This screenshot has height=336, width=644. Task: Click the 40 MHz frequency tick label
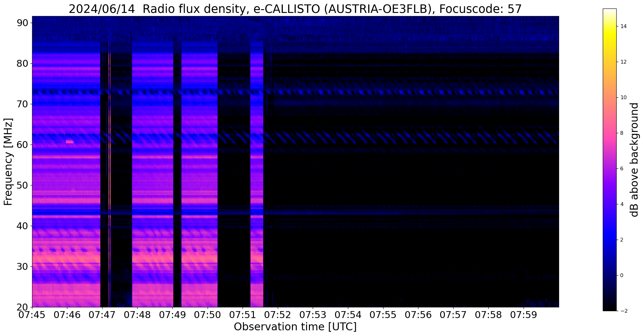(x=22, y=226)
